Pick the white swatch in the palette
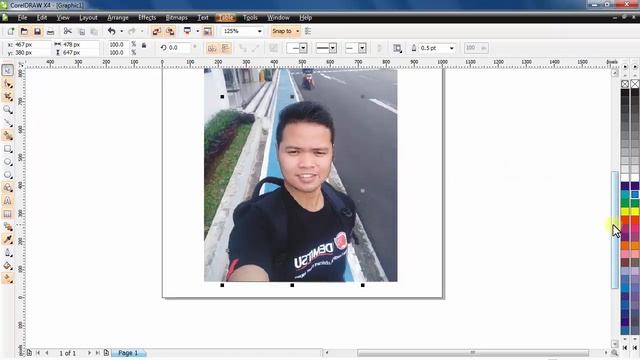 pyautogui.click(x=625, y=178)
